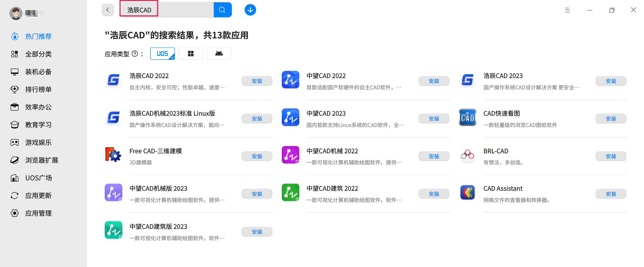
Task: Open the download manager icon
Action: click(250, 10)
